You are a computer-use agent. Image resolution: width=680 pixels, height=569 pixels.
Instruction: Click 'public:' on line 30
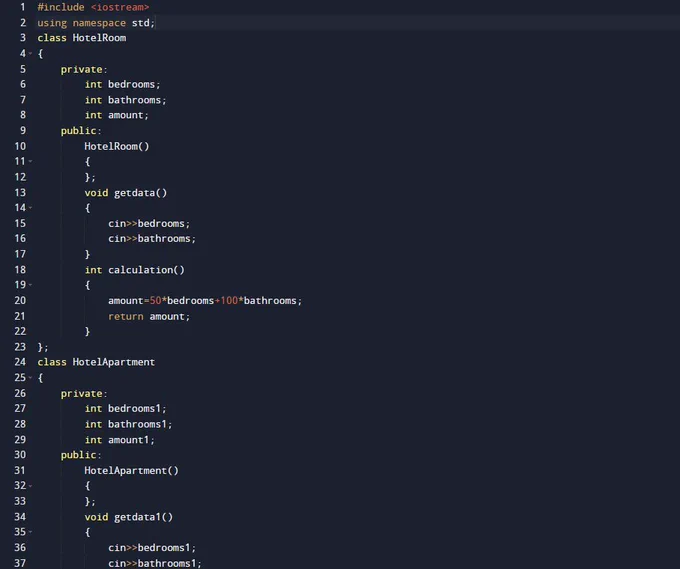(81, 455)
